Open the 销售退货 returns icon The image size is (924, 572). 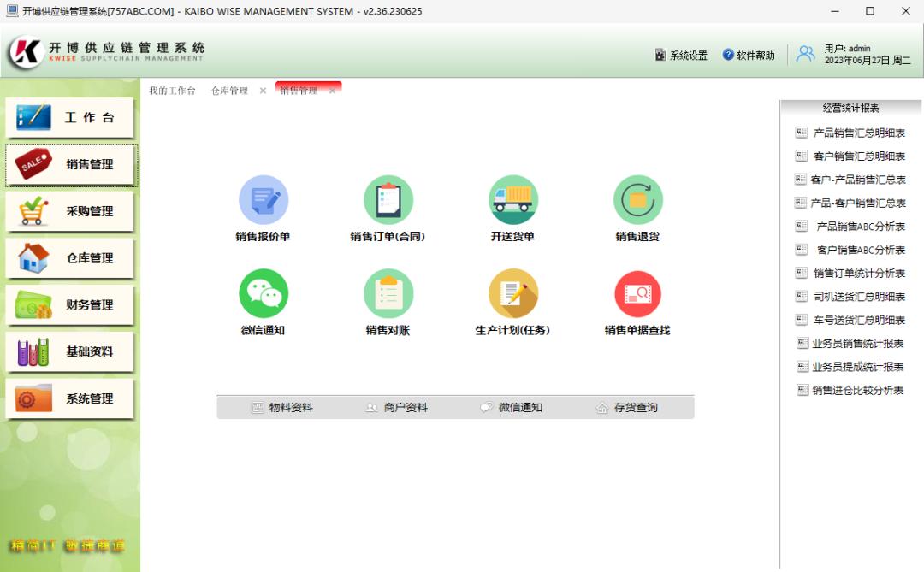(x=637, y=199)
